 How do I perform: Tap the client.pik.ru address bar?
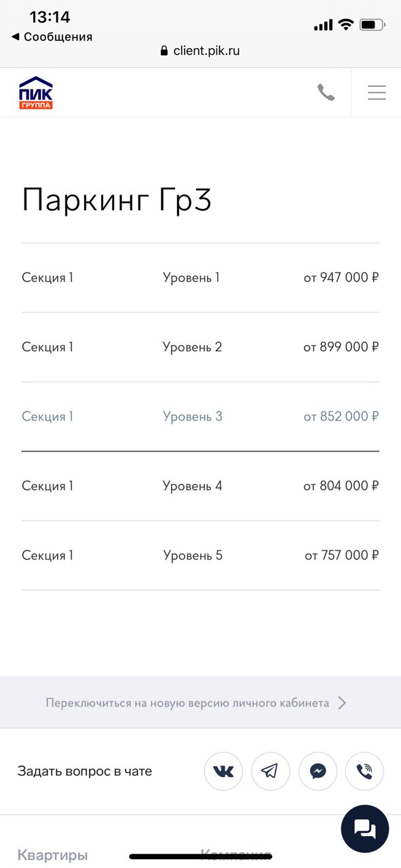(x=200, y=51)
